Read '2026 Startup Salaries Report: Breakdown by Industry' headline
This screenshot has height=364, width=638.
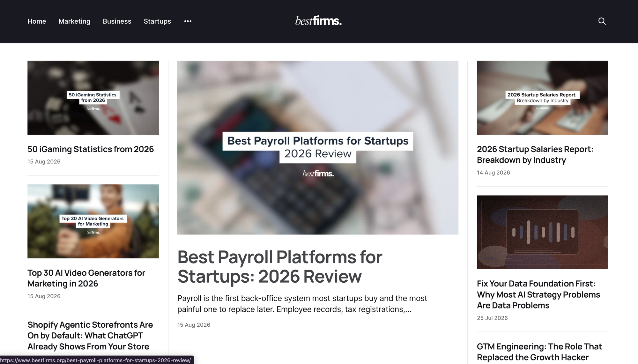click(535, 154)
